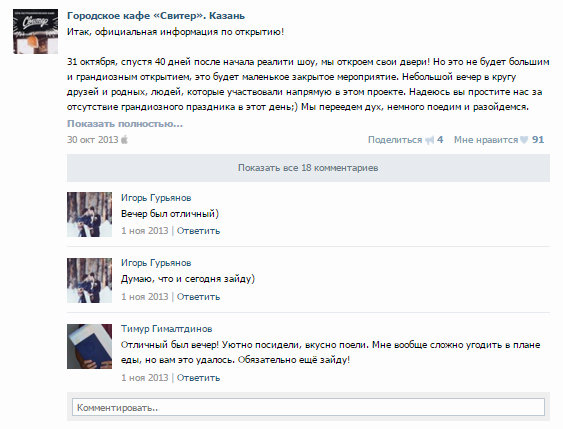
Task: Open Тимур Гималтдинов's profile link
Action: [x=167, y=329]
